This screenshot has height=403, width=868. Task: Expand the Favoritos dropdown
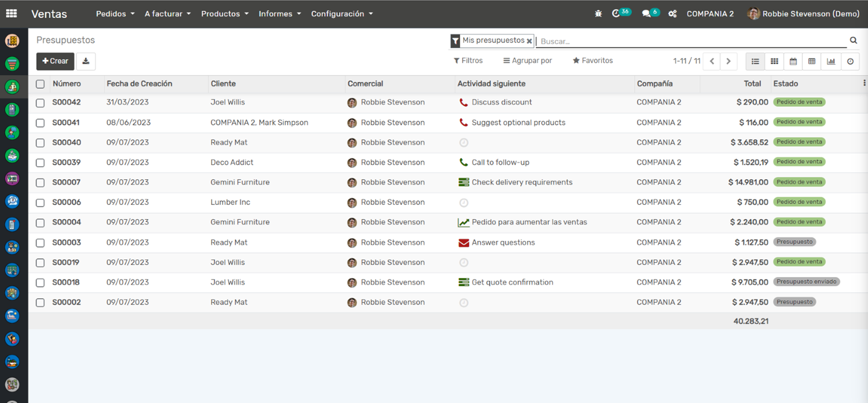[x=592, y=61]
